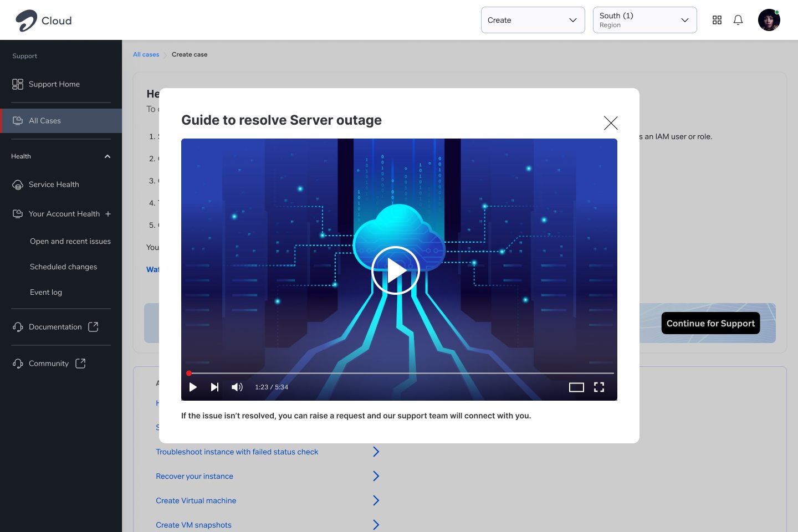
Task: Skip to next video
Action: (x=214, y=387)
